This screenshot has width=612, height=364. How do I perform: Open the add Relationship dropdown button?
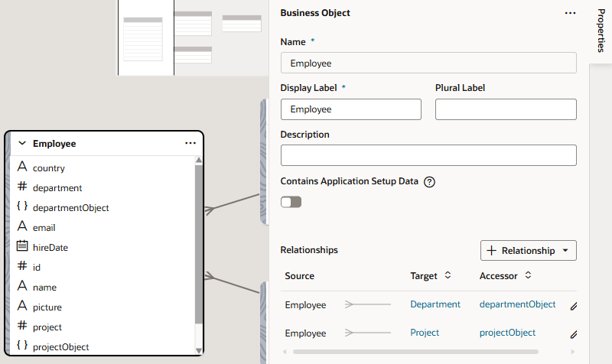tap(529, 251)
